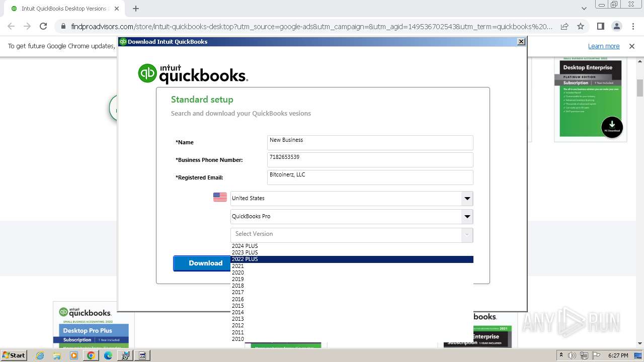Screen dimensions: 644x362
Task: Select 2010 in the version list
Action: (x=352, y=339)
